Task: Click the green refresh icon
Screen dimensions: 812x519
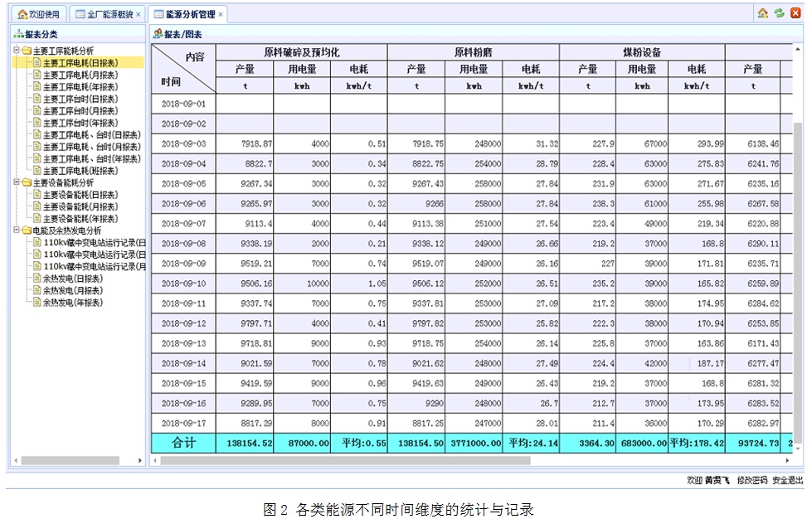Action: pyautogui.click(x=779, y=13)
